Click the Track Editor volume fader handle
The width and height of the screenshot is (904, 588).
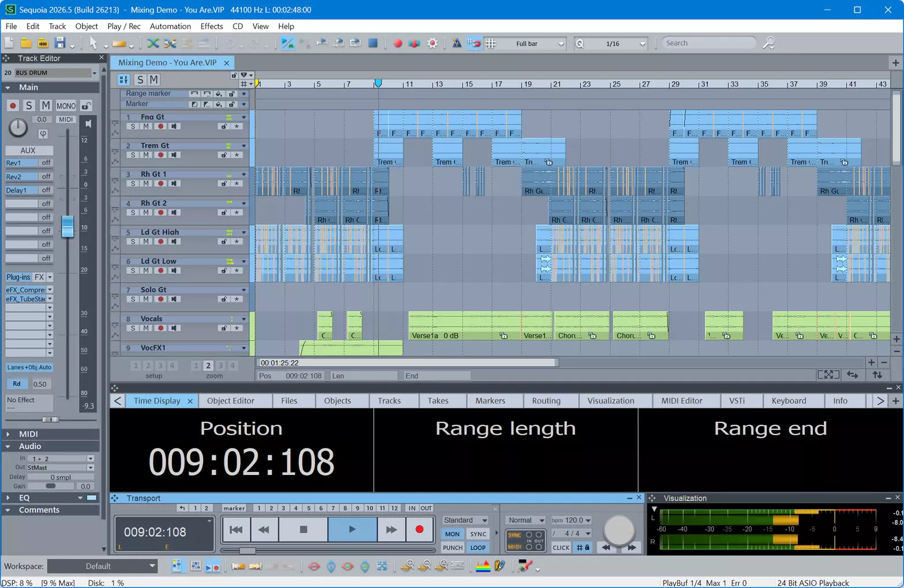point(67,226)
